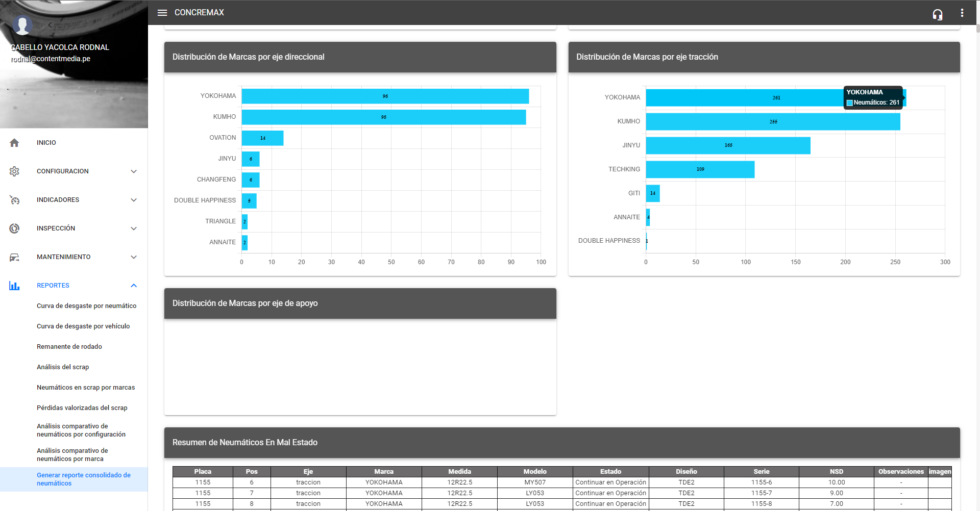Expand the MANTENIMIENTO chevron arrow

point(134,257)
